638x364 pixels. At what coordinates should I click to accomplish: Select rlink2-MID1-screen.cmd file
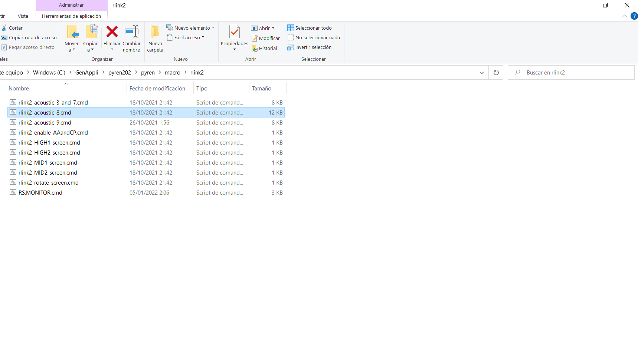(146, 162)
